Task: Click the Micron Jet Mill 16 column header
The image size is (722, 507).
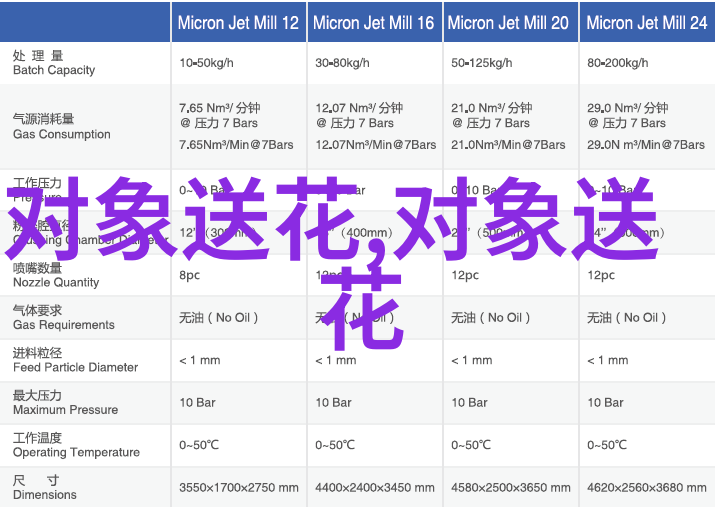Action: click(x=373, y=23)
